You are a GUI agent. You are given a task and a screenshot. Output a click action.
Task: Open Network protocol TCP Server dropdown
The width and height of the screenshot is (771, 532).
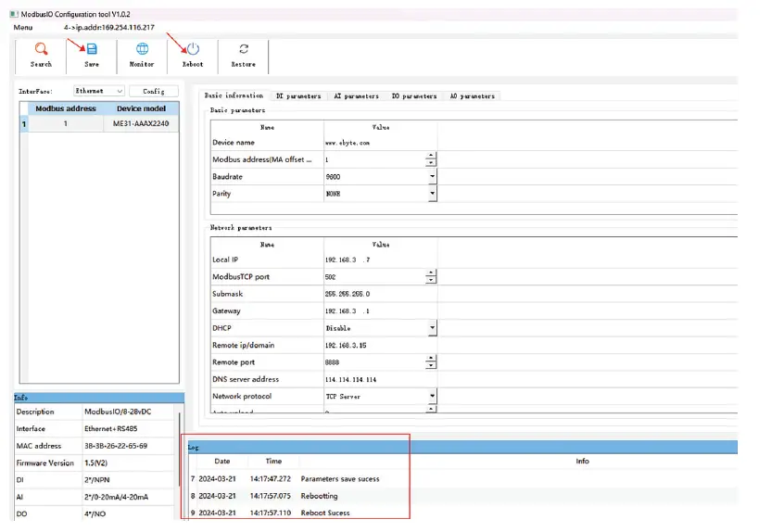point(432,396)
